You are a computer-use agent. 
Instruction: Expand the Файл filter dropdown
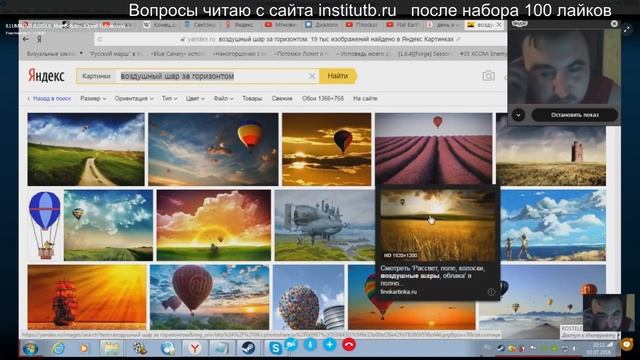[x=223, y=98]
